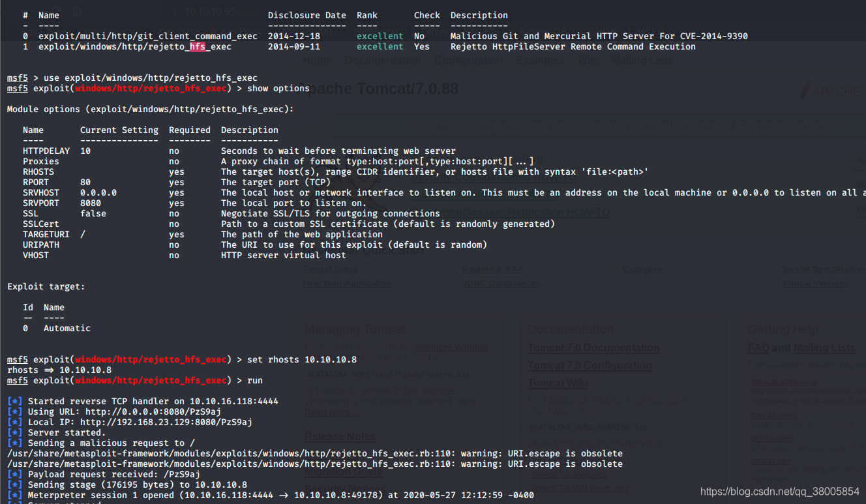Image resolution: width=866 pixels, height=504 pixels.
Task: Click the 'Required' column header
Action: (x=190, y=130)
